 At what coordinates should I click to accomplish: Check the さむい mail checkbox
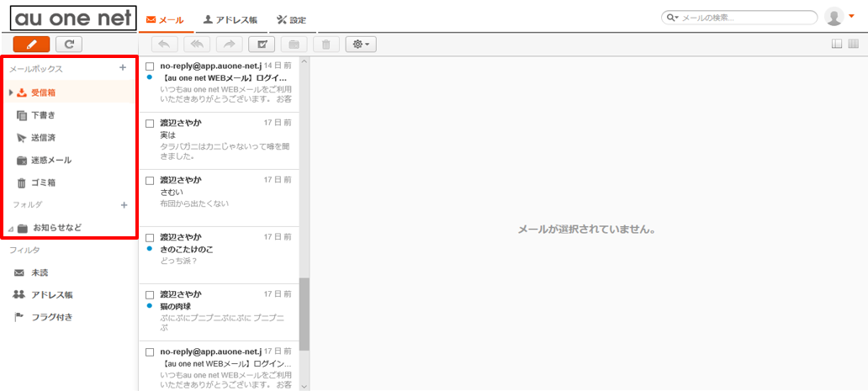pyautogui.click(x=150, y=180)
